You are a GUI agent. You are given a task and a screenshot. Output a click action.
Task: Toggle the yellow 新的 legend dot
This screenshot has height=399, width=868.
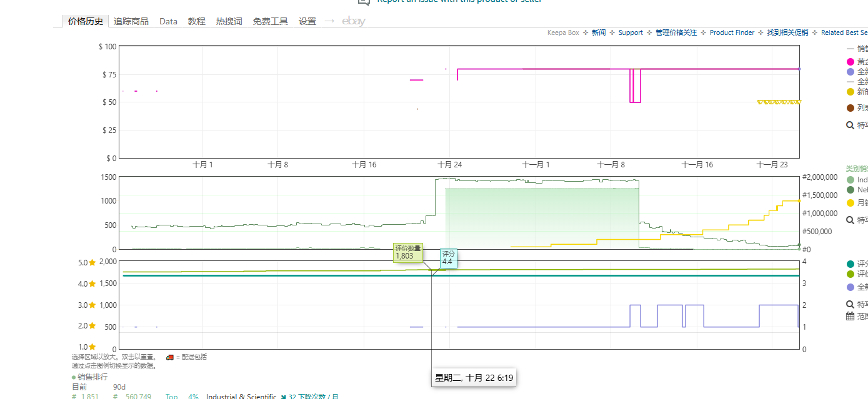[x=850, y=92]
